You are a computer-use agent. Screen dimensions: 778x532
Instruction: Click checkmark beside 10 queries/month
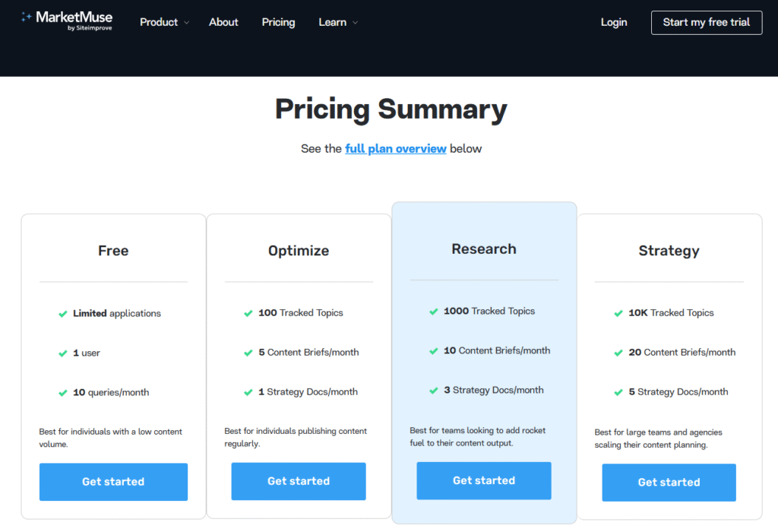click(x=63, y=393)
